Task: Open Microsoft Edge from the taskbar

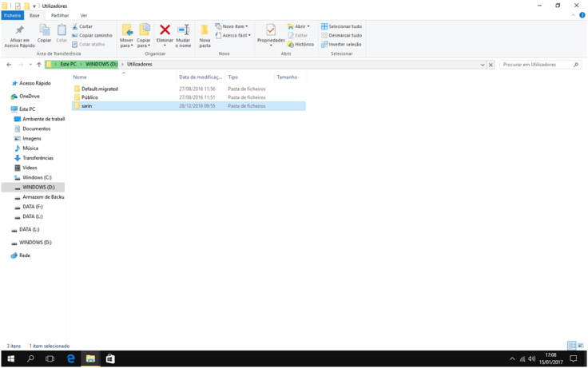Action: tap(70, 359)
